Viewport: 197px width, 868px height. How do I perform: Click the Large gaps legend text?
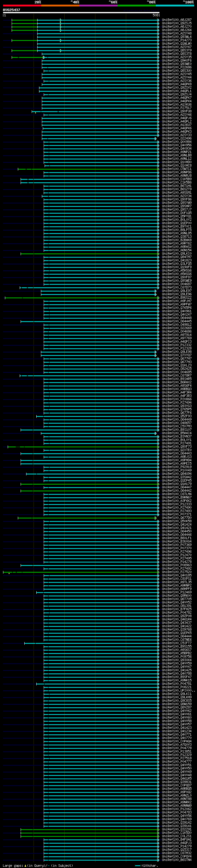point(38,865)
